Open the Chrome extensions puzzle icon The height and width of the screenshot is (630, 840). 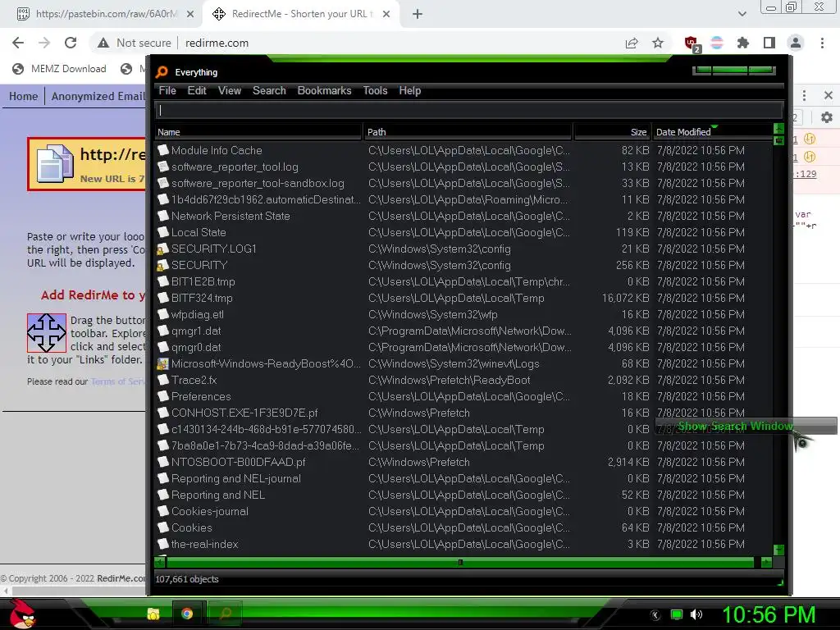[743, 43]
